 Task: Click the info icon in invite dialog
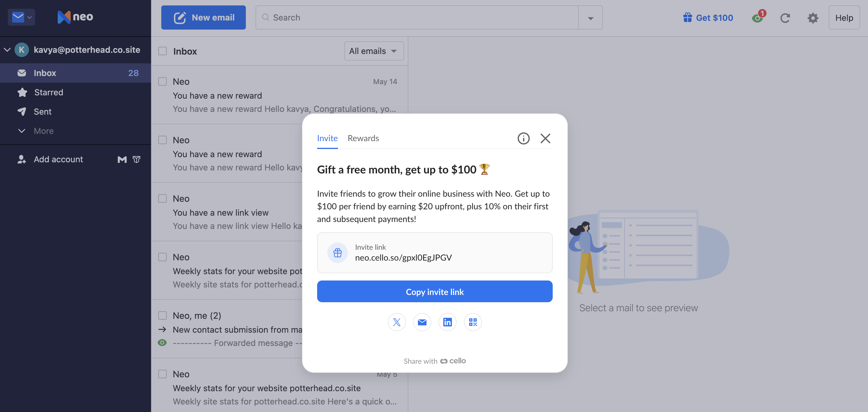523,138
